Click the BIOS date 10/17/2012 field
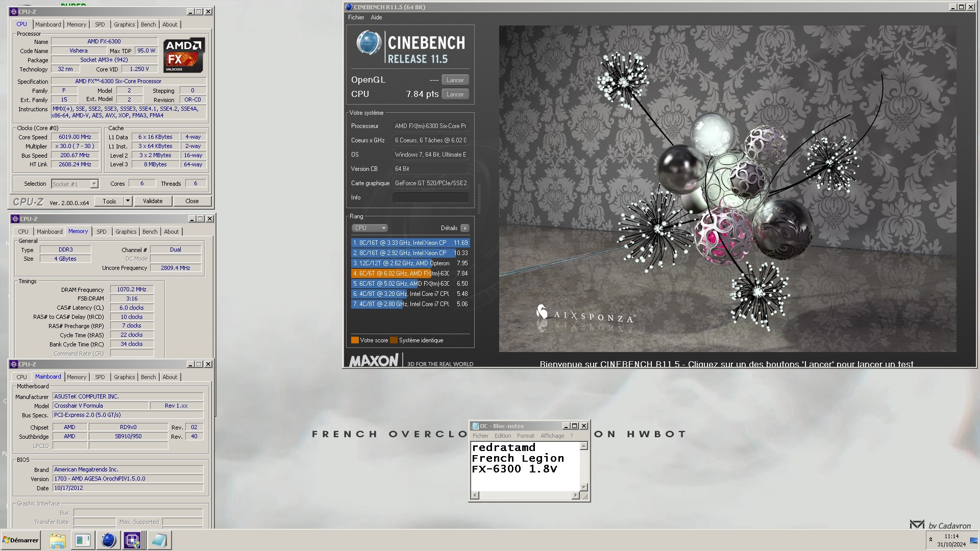980x551 pixels. pyautogui.click(x=128, y=488)
